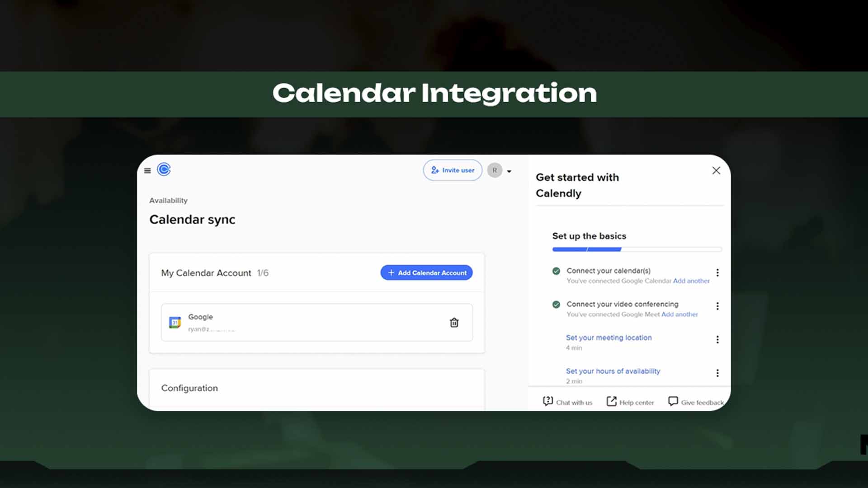Open the Help center link
The image size is (868, 488).
point(630,402)
